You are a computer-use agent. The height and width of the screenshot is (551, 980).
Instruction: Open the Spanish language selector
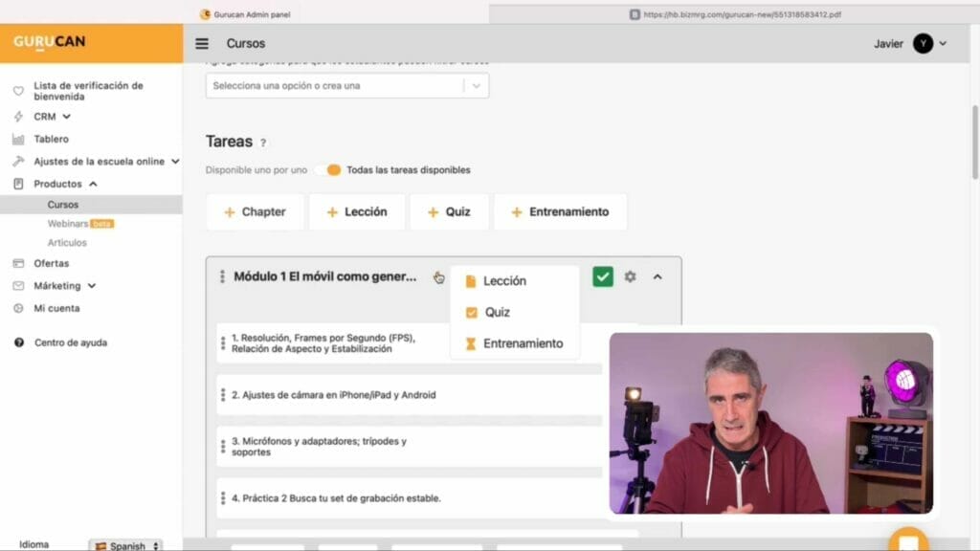pyautogui.click(x=126, y=545)
